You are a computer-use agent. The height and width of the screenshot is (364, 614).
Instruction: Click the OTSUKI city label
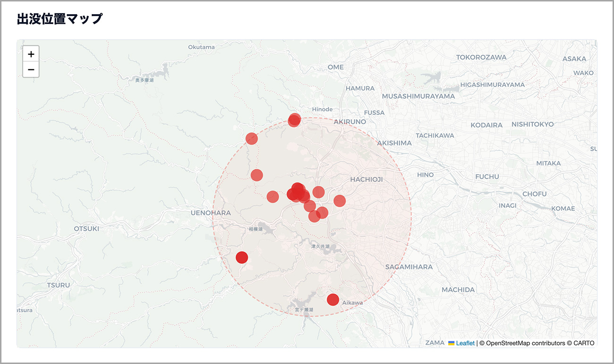(x=86, y=229)
